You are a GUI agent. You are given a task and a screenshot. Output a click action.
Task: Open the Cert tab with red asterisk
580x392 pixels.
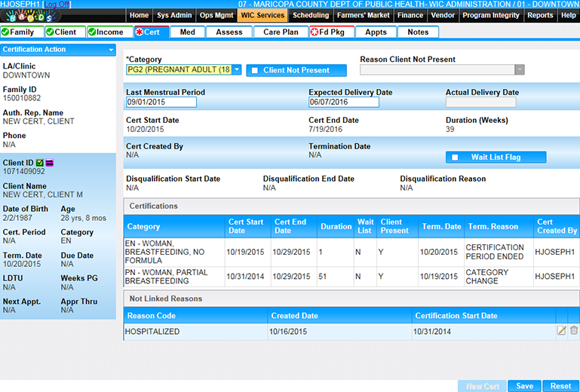[x=149, y=32]
